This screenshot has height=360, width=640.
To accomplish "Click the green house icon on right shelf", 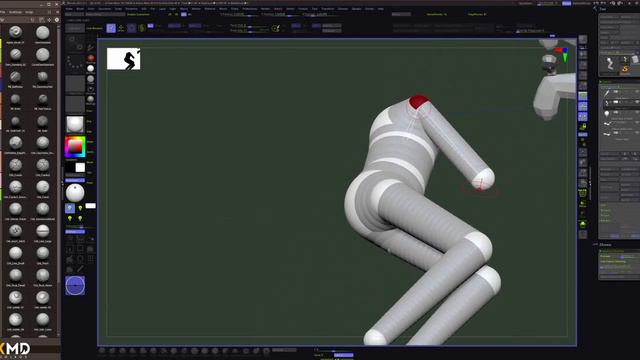I will (x=583, y=224).
